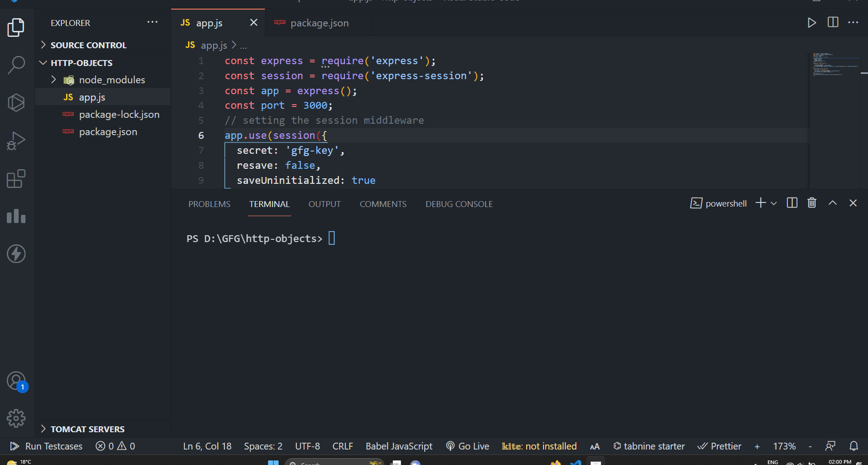Switch to the Debug Console tab
The image size is (868, 465).
[459, 204]
